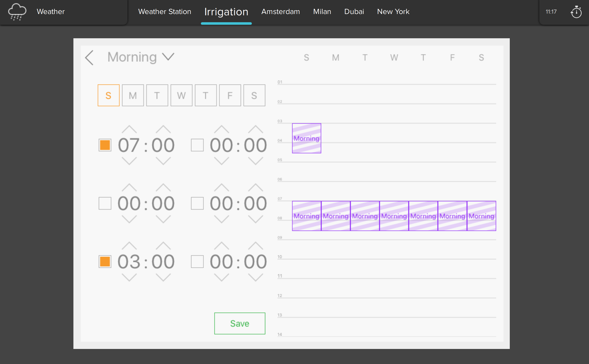This screenshot has height=364, width=589.
Task: Uncheck the 03:00 timer checkbox
Action: click(105, 261)
